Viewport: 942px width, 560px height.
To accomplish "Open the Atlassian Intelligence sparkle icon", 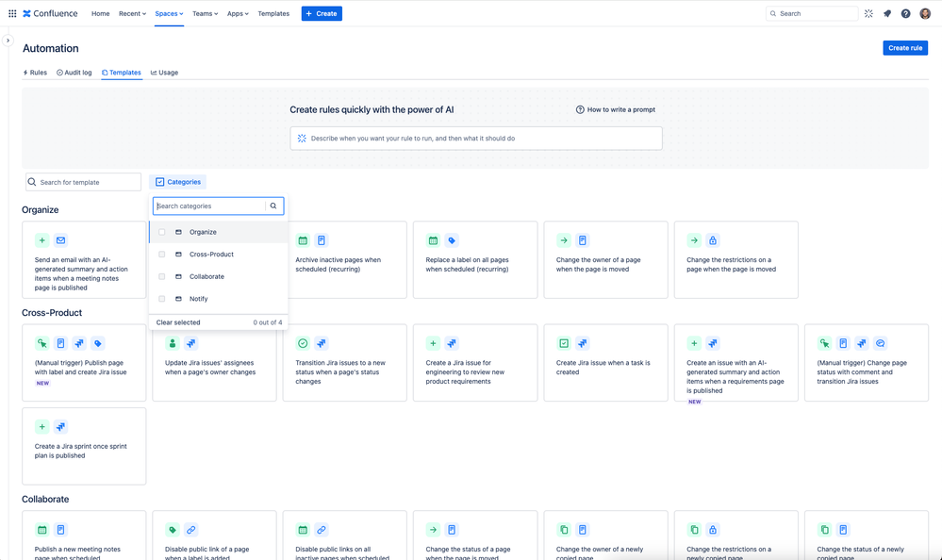I will click(x=868, y=13).
